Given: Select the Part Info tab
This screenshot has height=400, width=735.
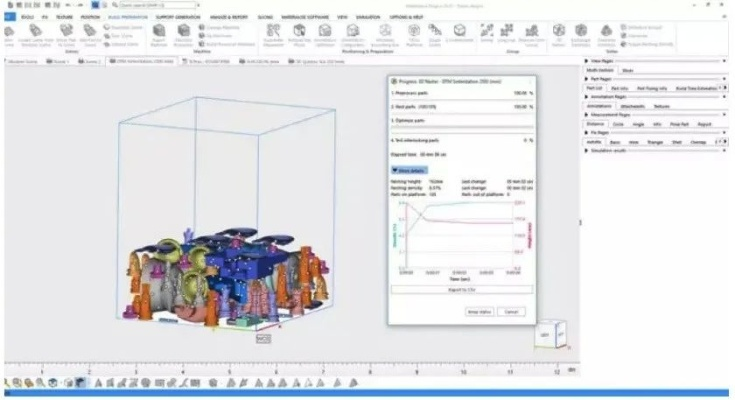Looking at the screenshot, I should (620, 88).
